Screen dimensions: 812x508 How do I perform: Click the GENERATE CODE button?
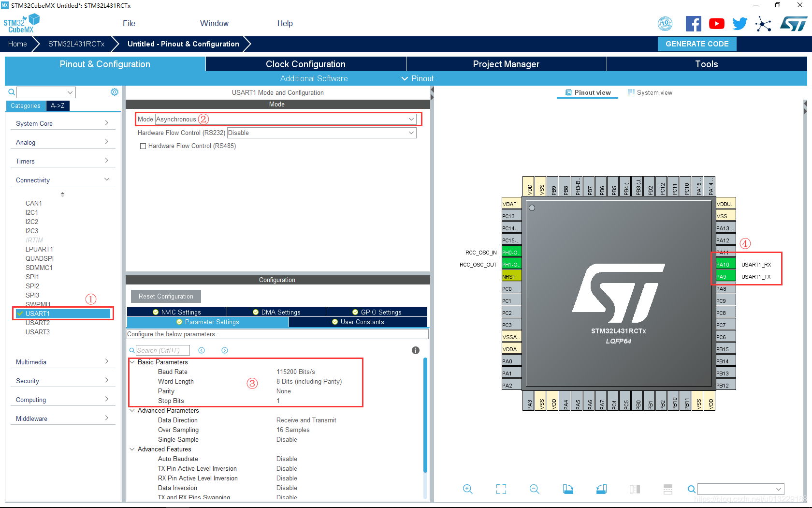(x=697, y=44)
